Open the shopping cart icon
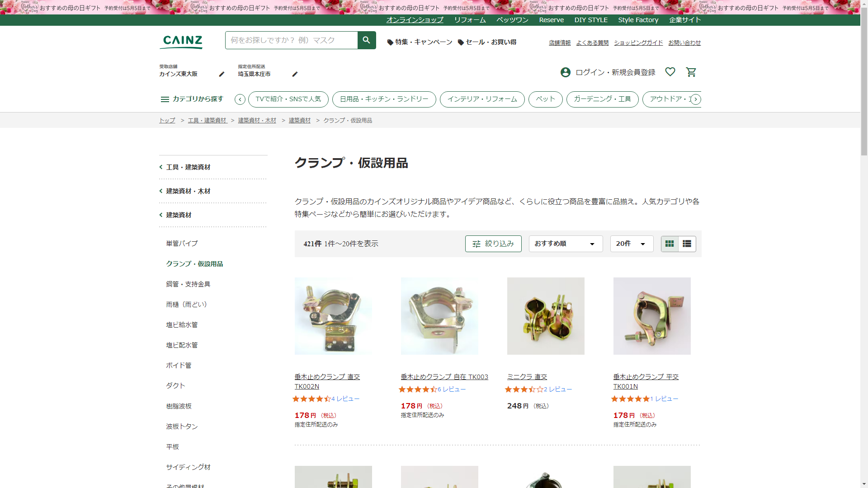 (691, 72)
